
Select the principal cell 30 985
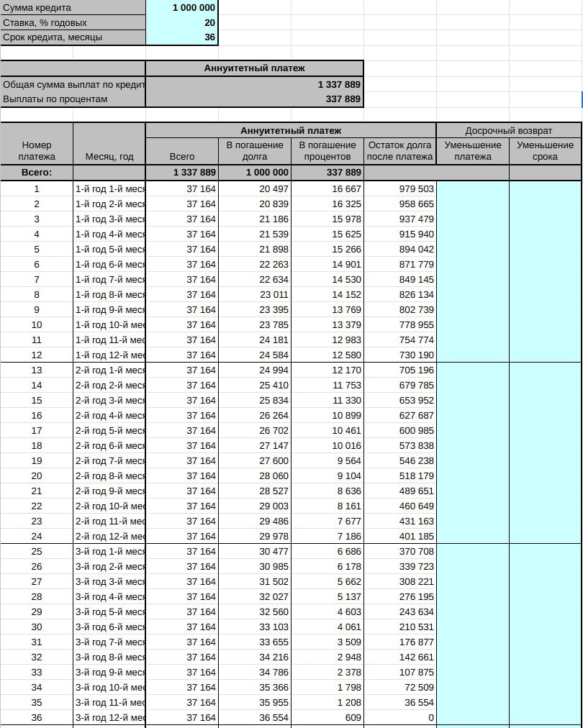[x=255, y=566]
